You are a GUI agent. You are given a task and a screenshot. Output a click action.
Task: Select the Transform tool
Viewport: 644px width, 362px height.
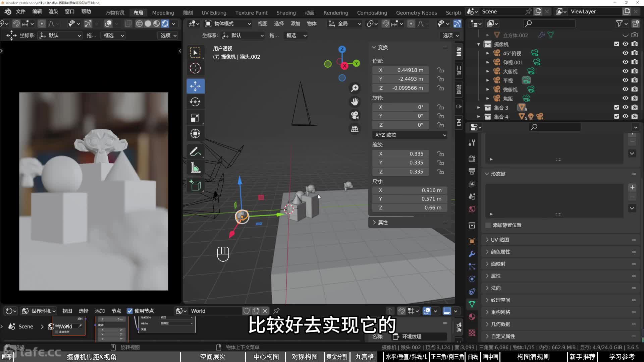(x=195, y=134)
